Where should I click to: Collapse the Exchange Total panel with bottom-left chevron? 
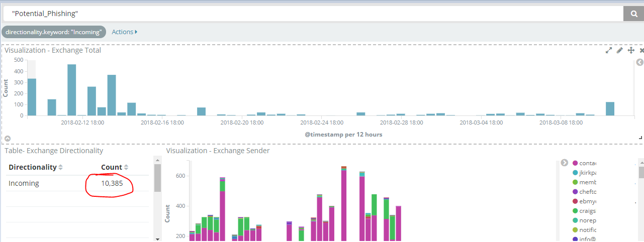8,139
